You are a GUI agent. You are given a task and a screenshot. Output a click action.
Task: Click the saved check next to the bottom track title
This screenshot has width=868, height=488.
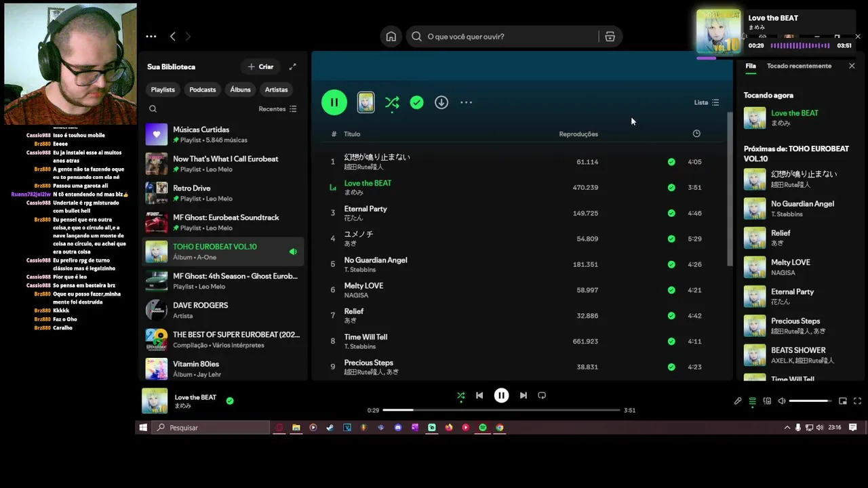pyautogui.click(x=230, y=401)
